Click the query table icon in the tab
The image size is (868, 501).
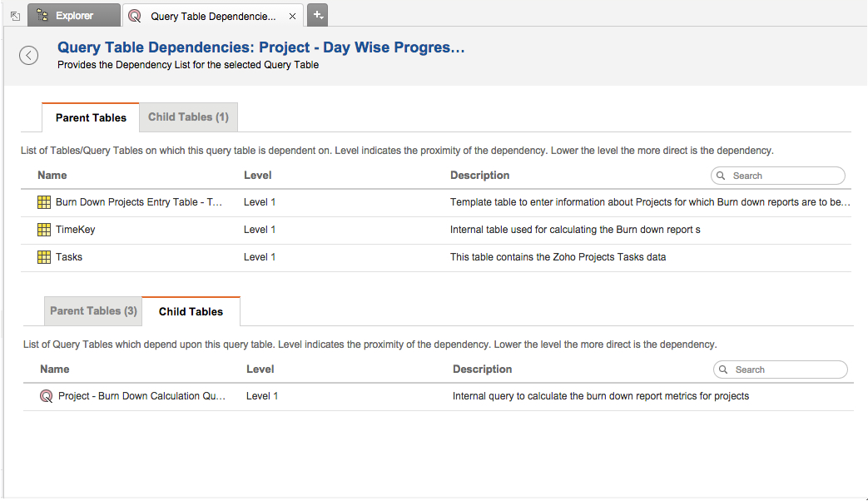136,16
